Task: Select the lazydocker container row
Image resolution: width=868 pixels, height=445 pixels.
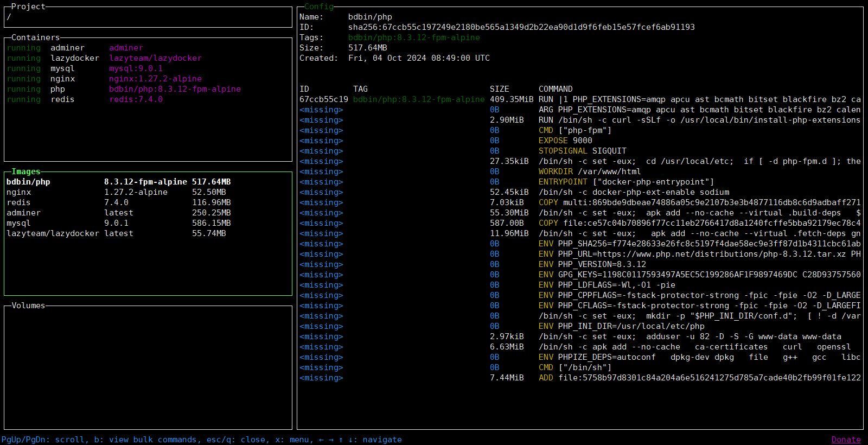Action: [x=148, y=58]
